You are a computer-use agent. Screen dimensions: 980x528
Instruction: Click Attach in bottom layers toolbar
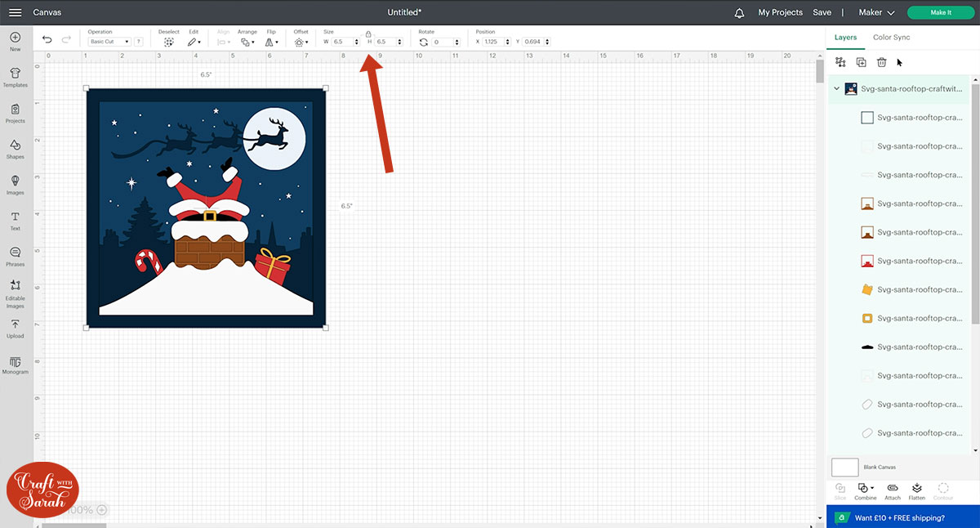click(893, 491)
